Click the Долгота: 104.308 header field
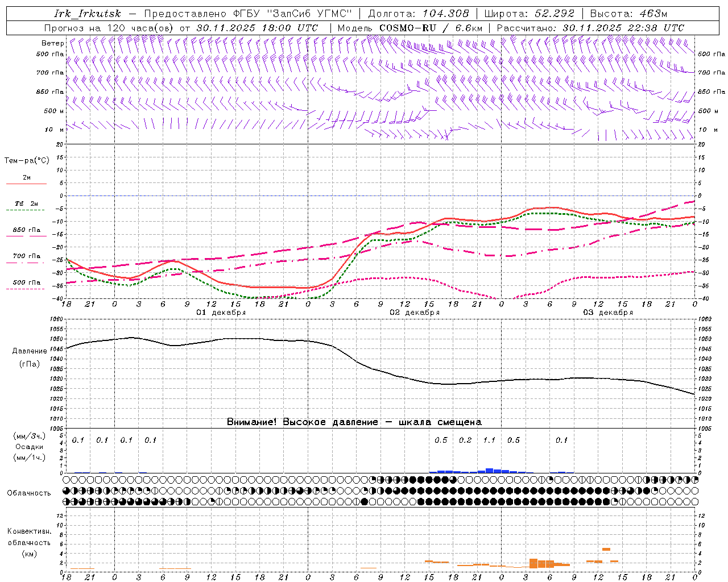 pos(418,14)
